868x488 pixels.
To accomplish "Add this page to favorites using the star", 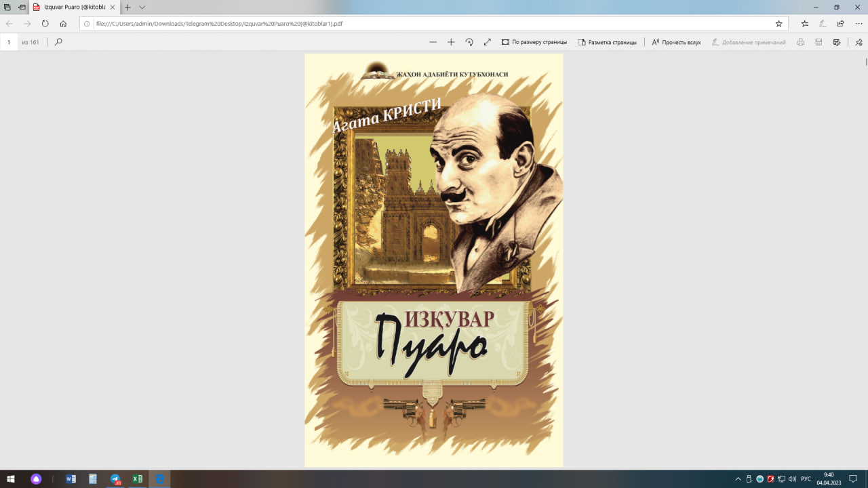I will pyautogui.click(x=779, y=24).
